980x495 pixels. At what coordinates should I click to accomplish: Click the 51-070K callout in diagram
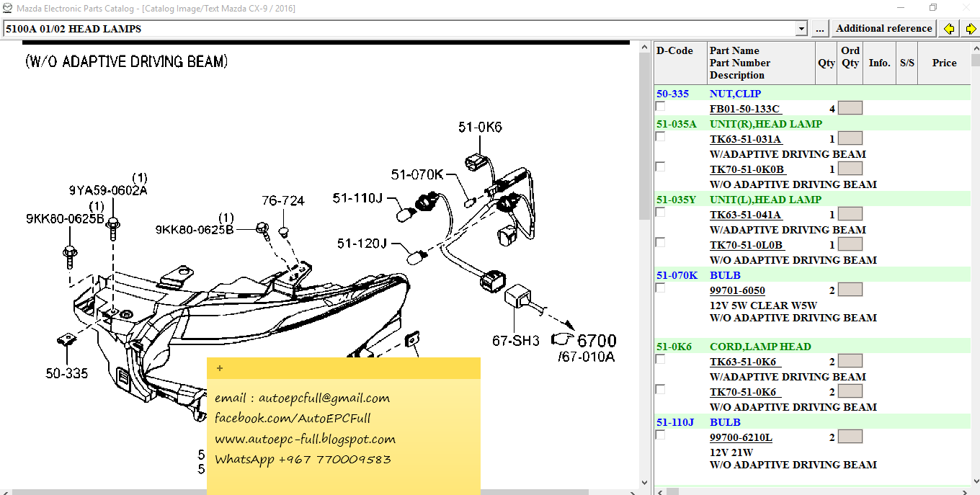pos(417,174)
